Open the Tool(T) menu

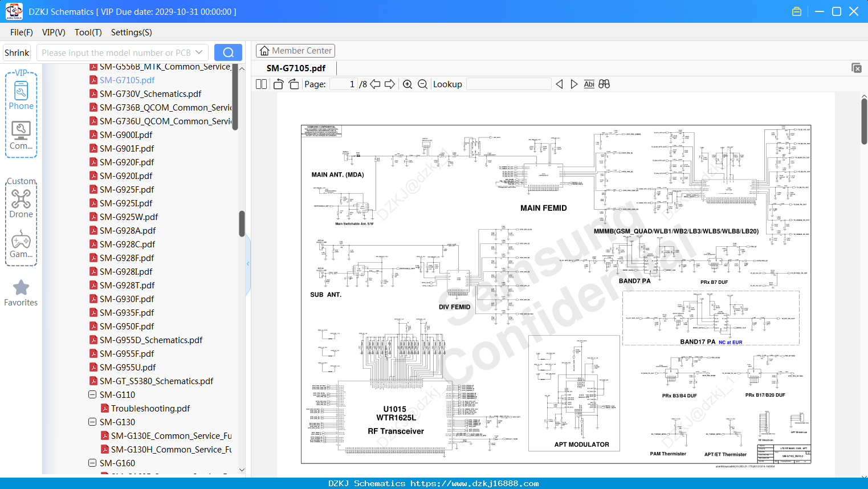(x=88, y=32)
